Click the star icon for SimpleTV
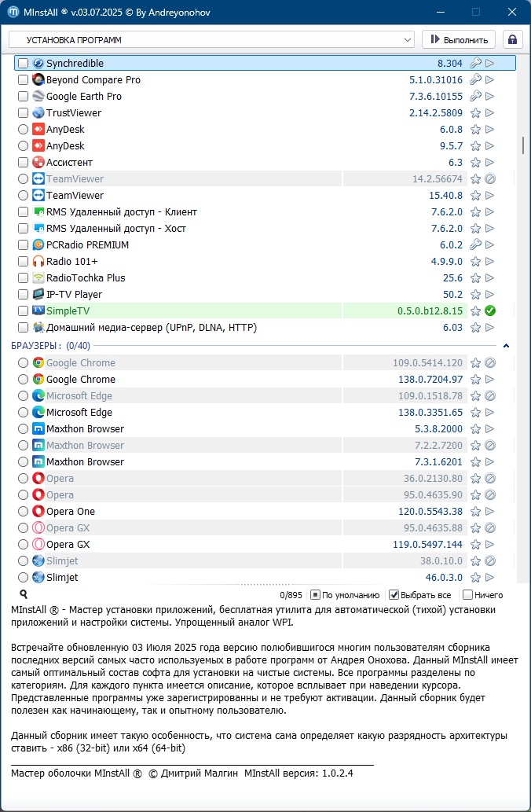 (475, 310)
